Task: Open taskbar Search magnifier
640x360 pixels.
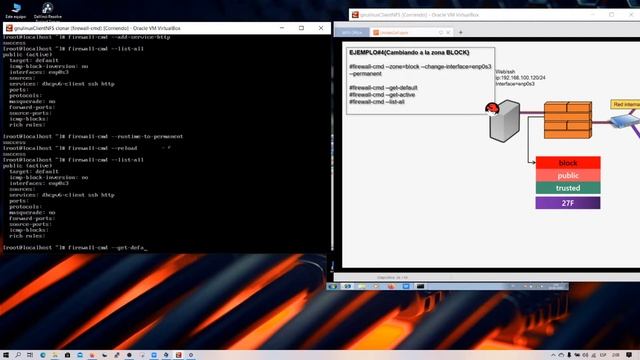Action: (18, 355)
